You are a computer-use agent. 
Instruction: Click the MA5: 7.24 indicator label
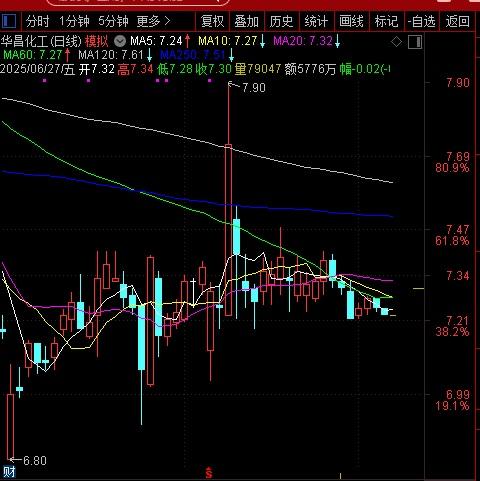(156, 41)
